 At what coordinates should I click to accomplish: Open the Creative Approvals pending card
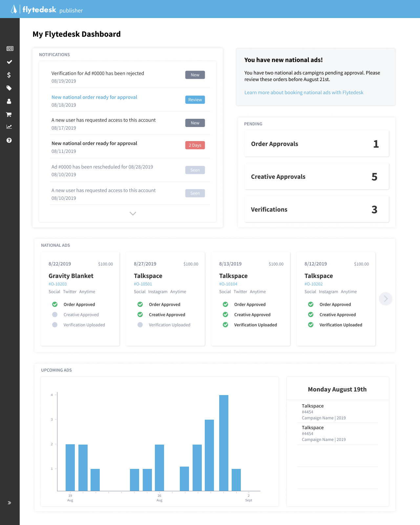tap(317, 177)
